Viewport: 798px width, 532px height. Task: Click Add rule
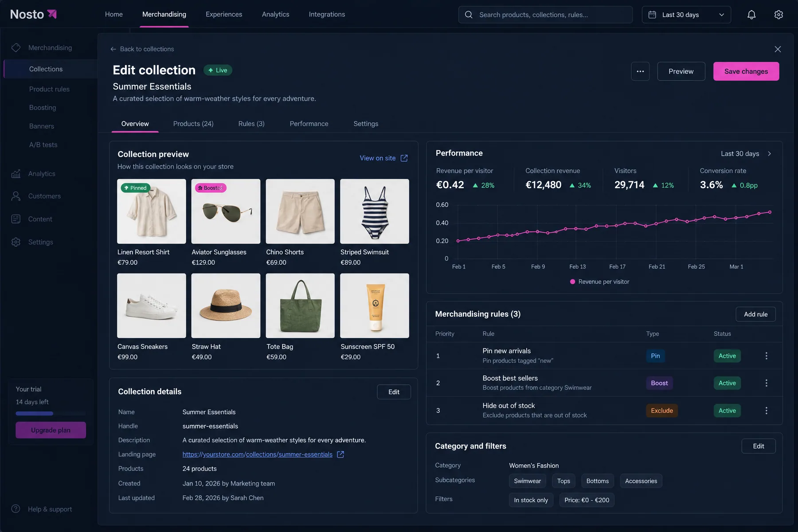point(756,314)
